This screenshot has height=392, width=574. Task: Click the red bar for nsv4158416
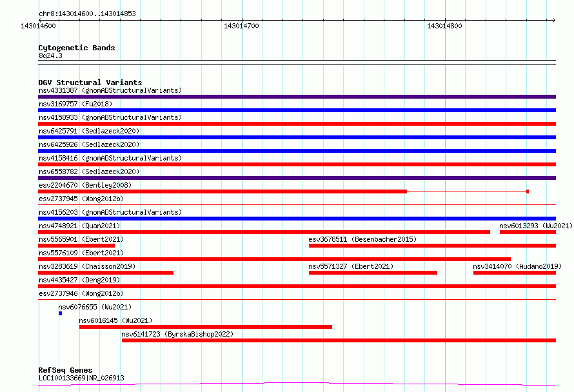(297, 164)
